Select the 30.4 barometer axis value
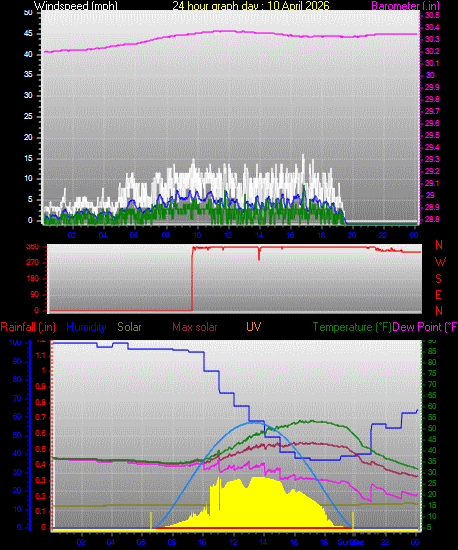Image resolution: width=458 pixels, height=550 pixels. pos(433,27)
